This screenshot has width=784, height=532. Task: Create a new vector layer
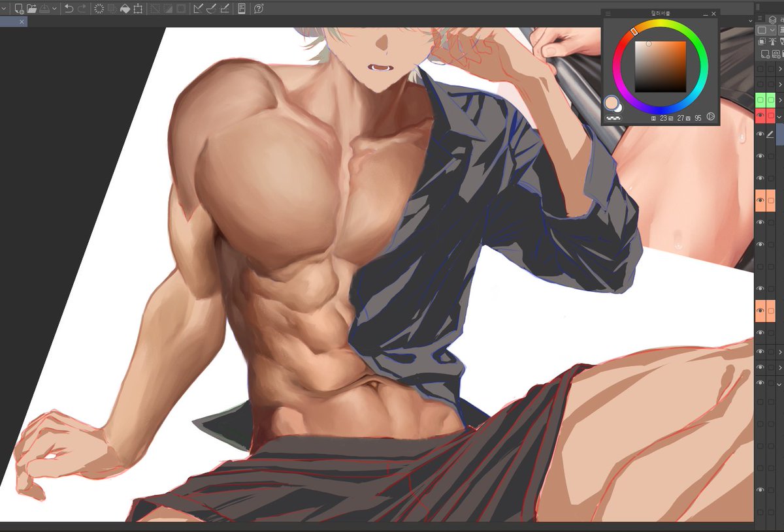point(776,54)
